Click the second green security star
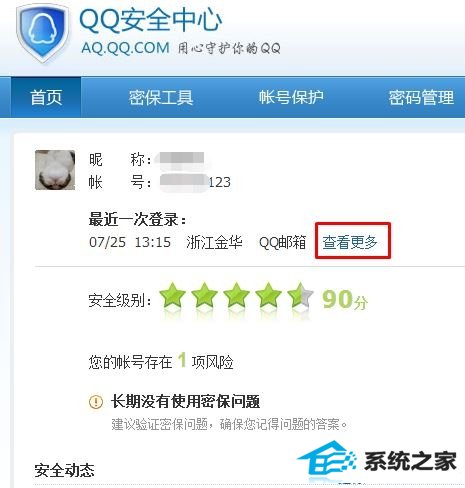The width and height of the screenshot is (465, 488). click(x=204, y=295)
